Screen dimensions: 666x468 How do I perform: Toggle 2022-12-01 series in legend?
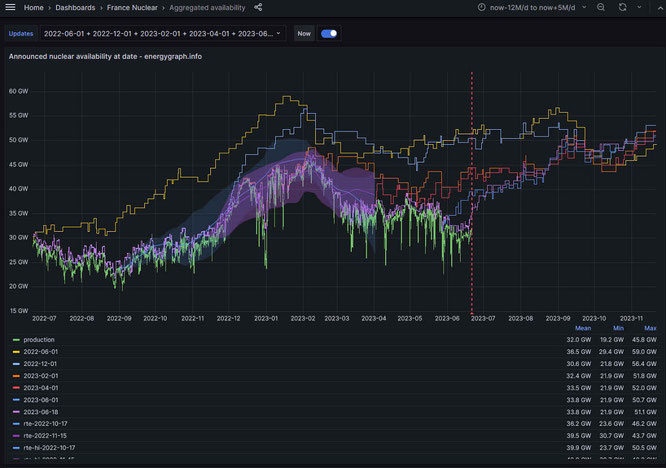[x=40, y=364]
